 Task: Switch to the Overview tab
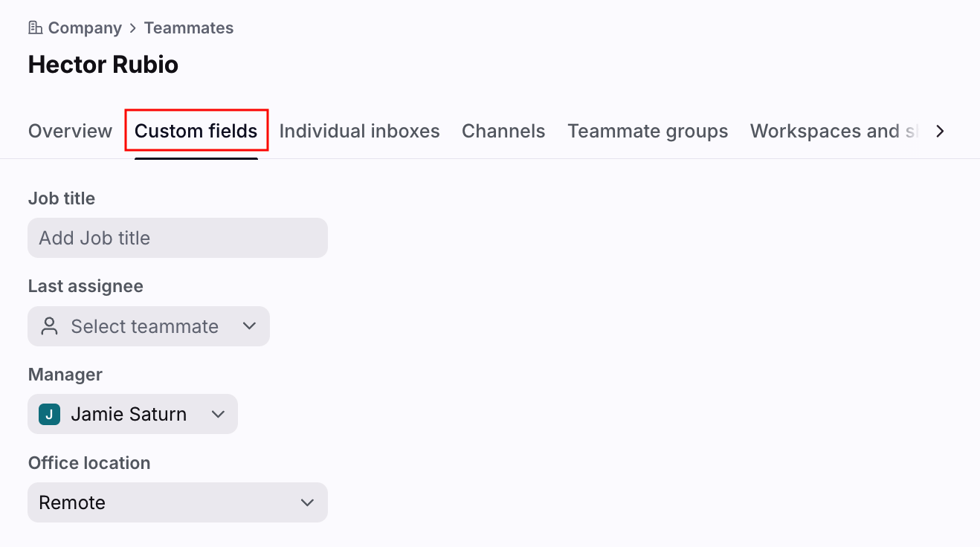click(x=70, y=132)
